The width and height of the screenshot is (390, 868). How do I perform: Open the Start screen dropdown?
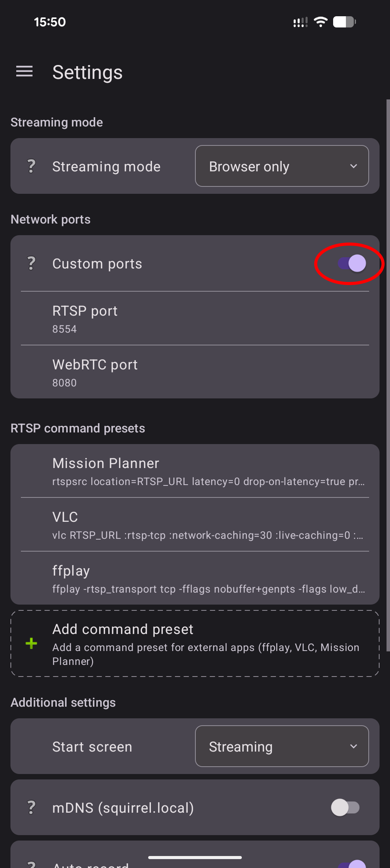click(282, 747)
